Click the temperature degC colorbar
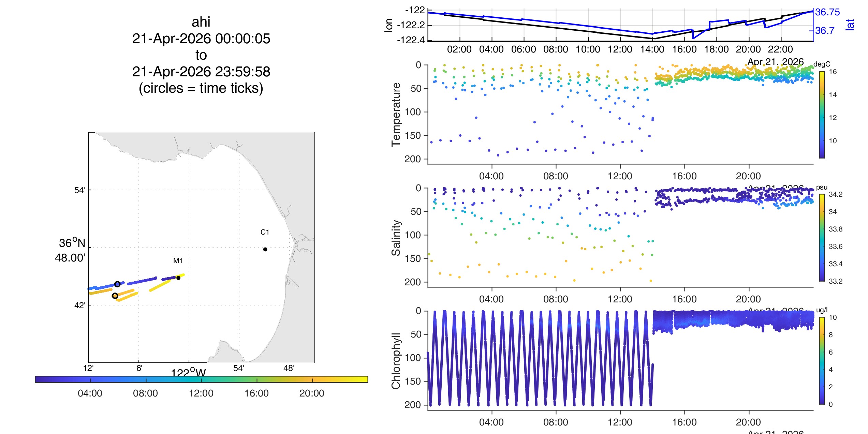This screenshot has width=868, height=434. click(x=822, y=115)
